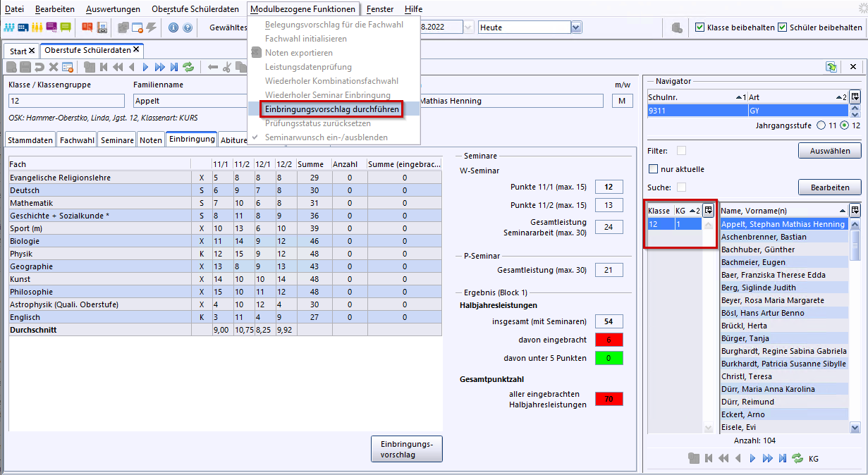Click the Einbringungsvorschlag button
This screenshot has width=868, height=475.
pyautogui.click(x=406, y=449)
